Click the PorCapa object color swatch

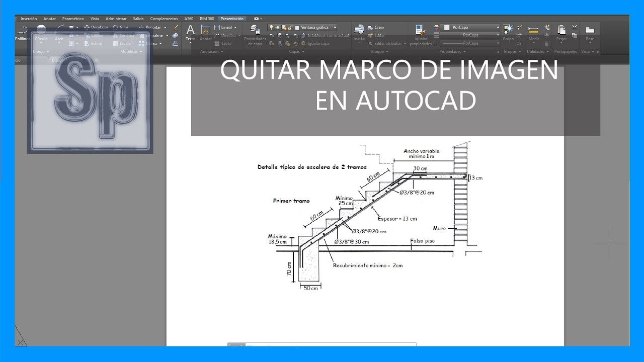[446, 27]
